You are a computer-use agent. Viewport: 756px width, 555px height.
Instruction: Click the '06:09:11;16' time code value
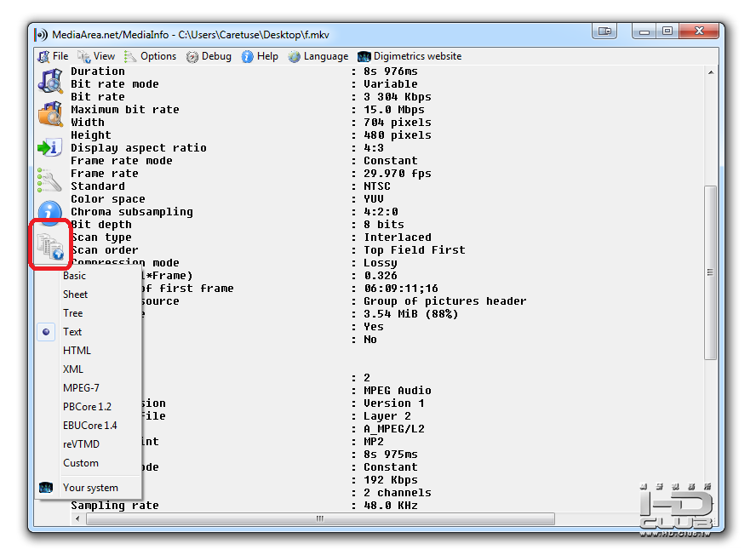pyautogui.click(x=401, y=289)
